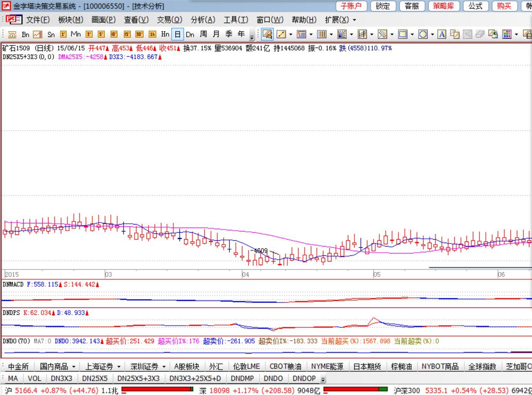This screenshot has width=532, height=395.
Task: Click the 购买 button
Action: point(504,6)
